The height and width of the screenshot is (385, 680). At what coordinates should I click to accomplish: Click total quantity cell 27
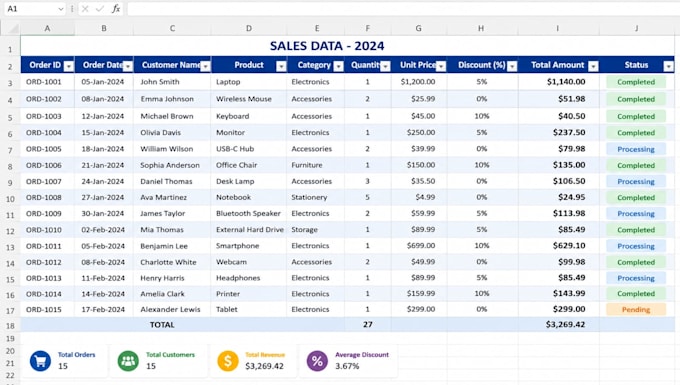pyautogui.click(x=368, y=325)
